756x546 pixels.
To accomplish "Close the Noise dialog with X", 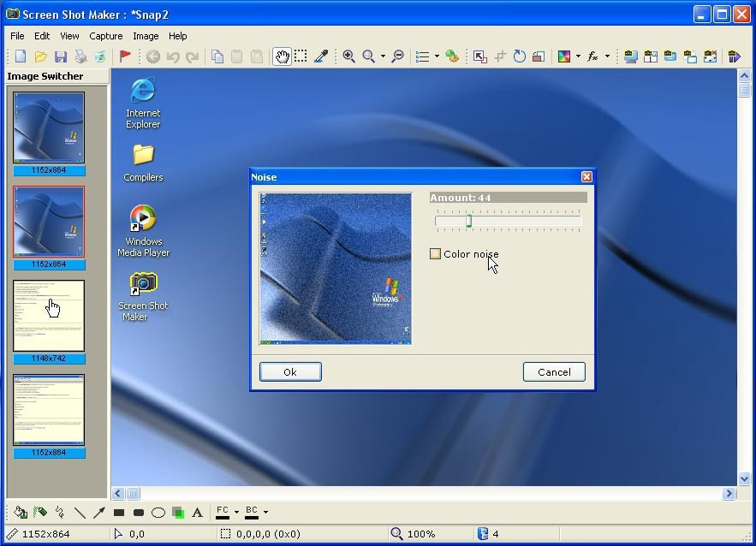I will pos(586,177).
